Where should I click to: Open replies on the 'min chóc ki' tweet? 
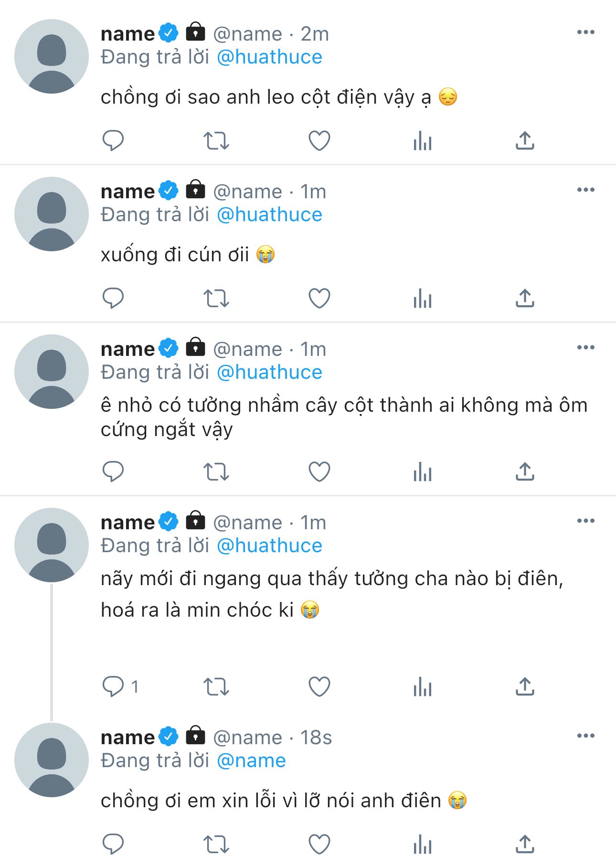pos(113,687)
